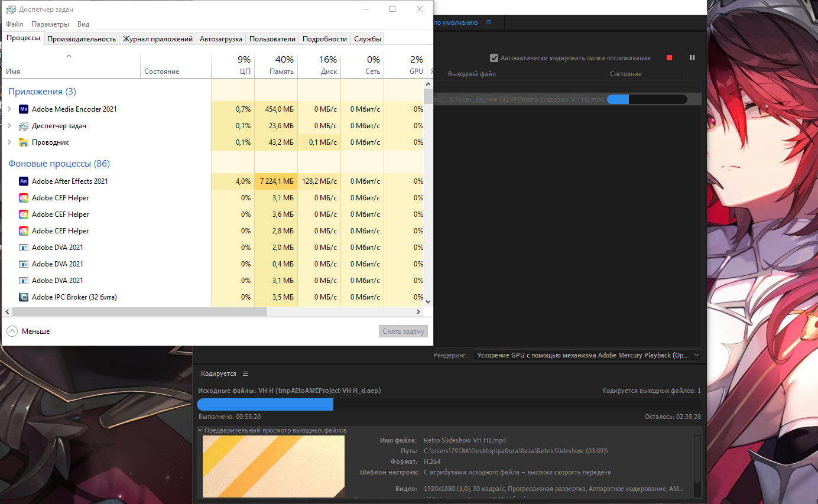The height and width of the screenshot is (504, 818).
Task: Expand Проводник process row
Action: pyautogui.click(x=9, y=142)
